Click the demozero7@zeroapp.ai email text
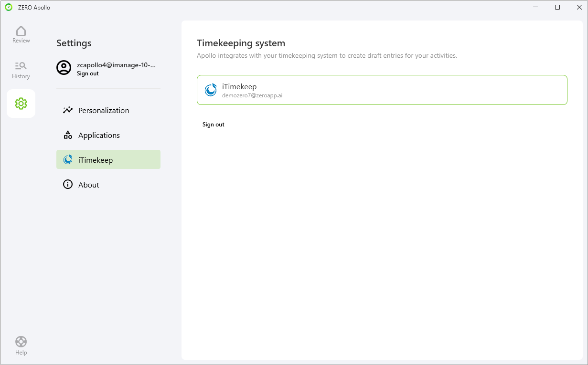Viewport: 588px width, 365px height. 252,95
